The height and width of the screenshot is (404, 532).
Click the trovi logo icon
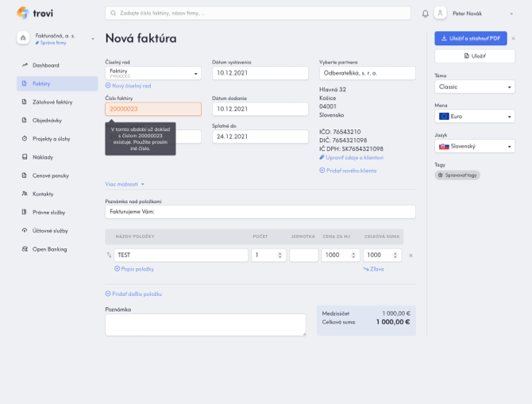pyautogui.click(x=22, y=13)
